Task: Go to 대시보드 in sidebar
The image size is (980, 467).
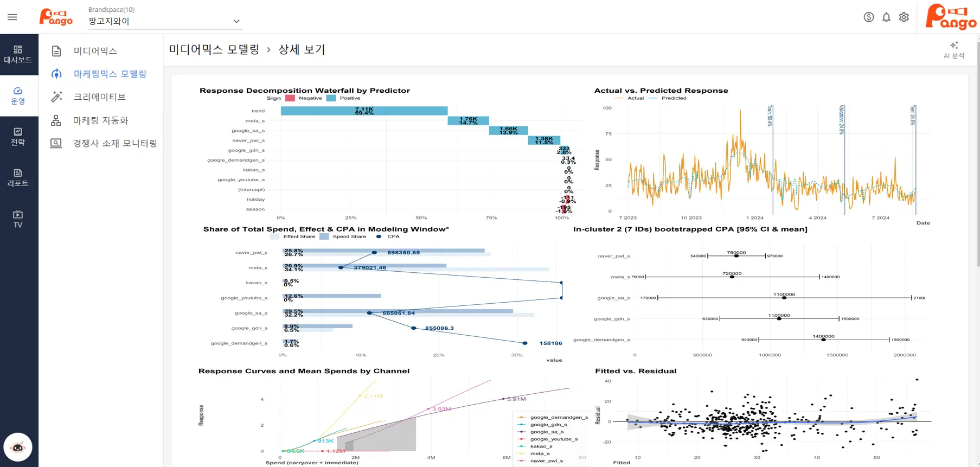Action: click(x=18, y=54)
